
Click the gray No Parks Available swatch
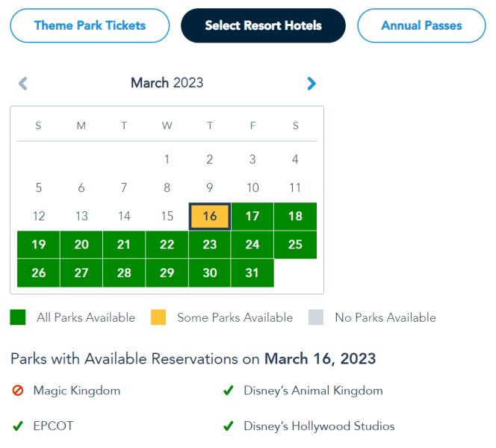316,317
